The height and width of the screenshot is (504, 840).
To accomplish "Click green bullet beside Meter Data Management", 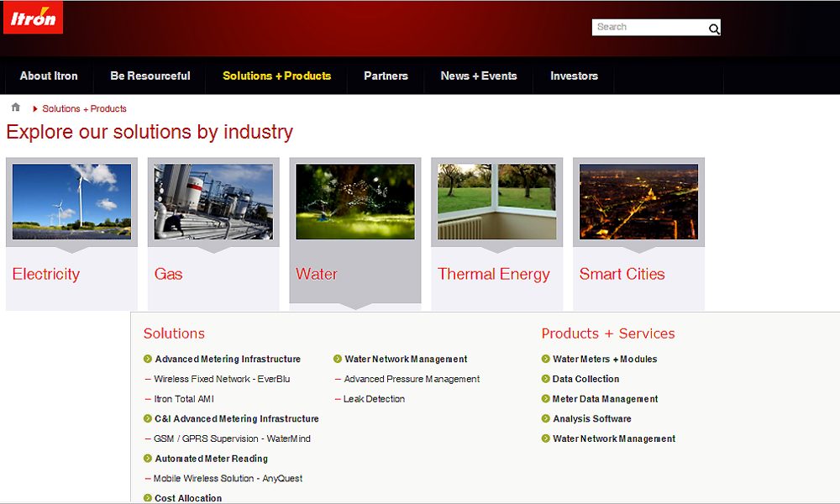I will click(546, 398).
